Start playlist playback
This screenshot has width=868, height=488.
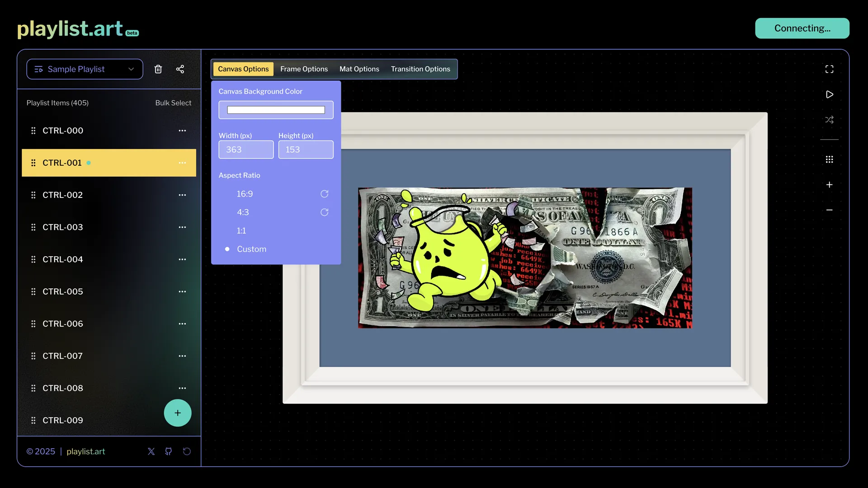point(829,94)
